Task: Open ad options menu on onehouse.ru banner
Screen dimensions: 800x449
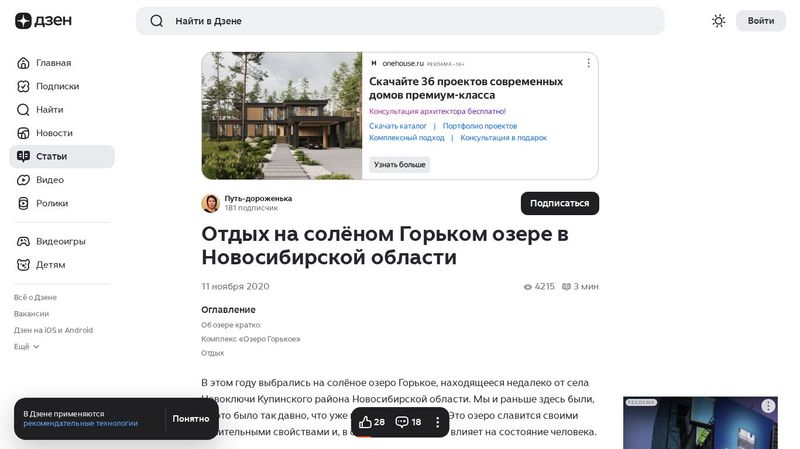Action: tap(588, 63)
